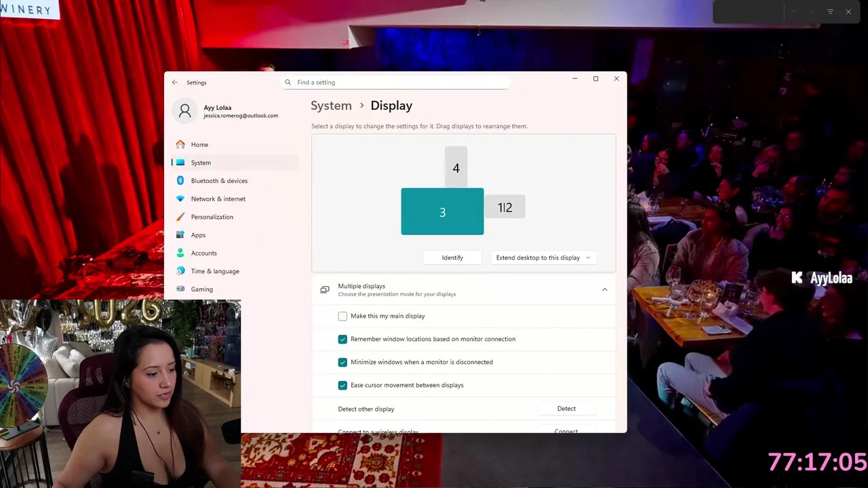Click the 77:17:05 stream timer

coord(817,462)
